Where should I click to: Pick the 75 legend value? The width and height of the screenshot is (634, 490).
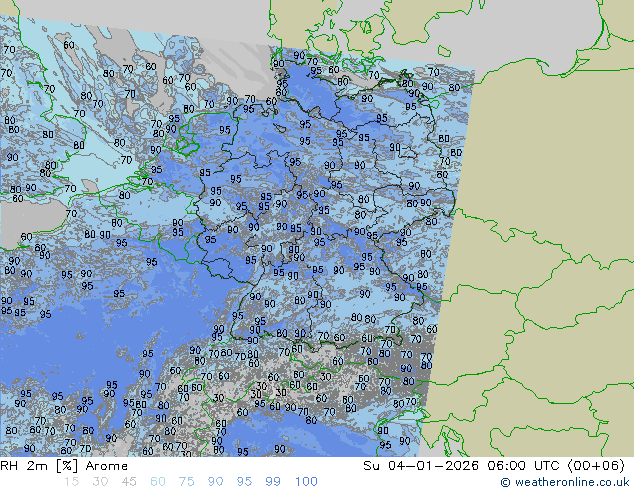point(186,482)
